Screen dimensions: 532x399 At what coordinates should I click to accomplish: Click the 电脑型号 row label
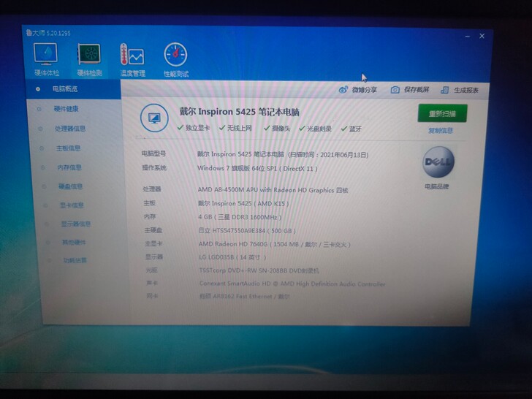pyautogui.click(x=153, y=153)
